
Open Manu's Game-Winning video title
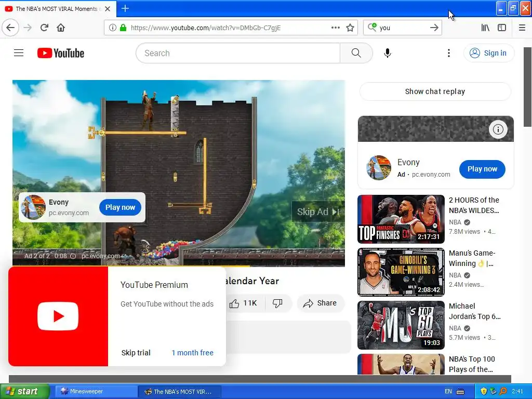pyautogui.click(x=472, y=258)
